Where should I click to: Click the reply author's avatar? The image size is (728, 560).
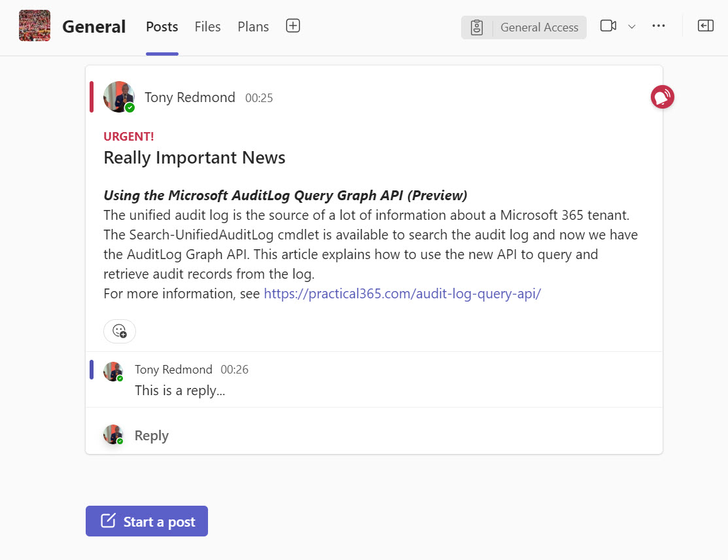pos(113,372)
